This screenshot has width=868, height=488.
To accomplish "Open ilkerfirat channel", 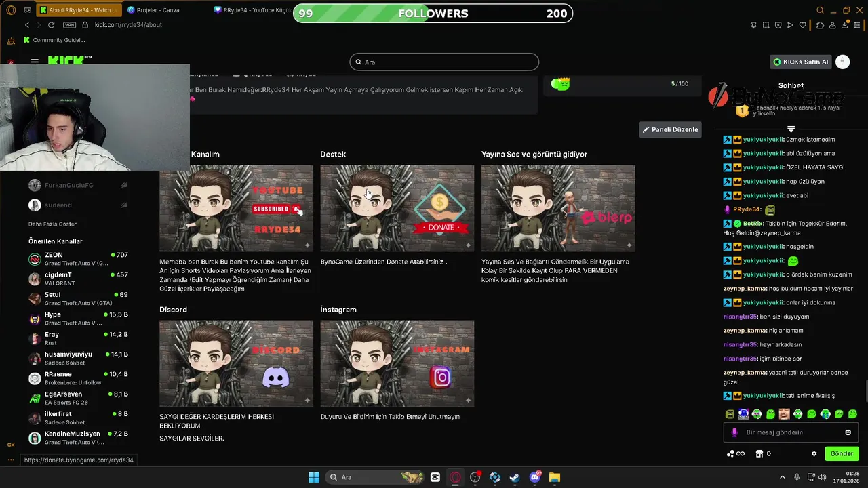I will pos(78,418).
